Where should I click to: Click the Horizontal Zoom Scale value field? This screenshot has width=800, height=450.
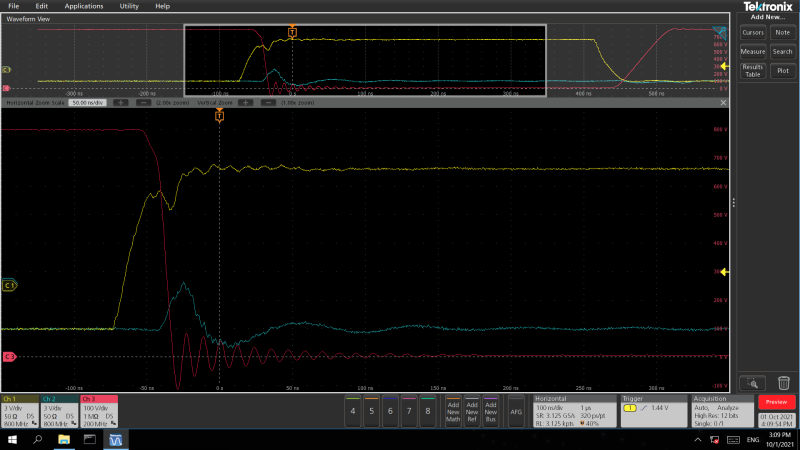pos(85,102)
